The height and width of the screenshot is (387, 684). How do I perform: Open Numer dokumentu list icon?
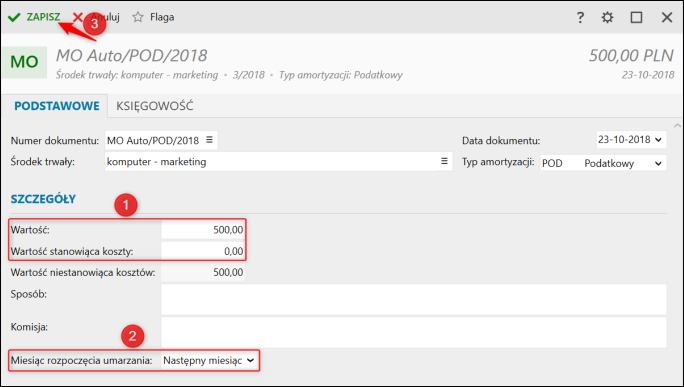click(209, 140)
